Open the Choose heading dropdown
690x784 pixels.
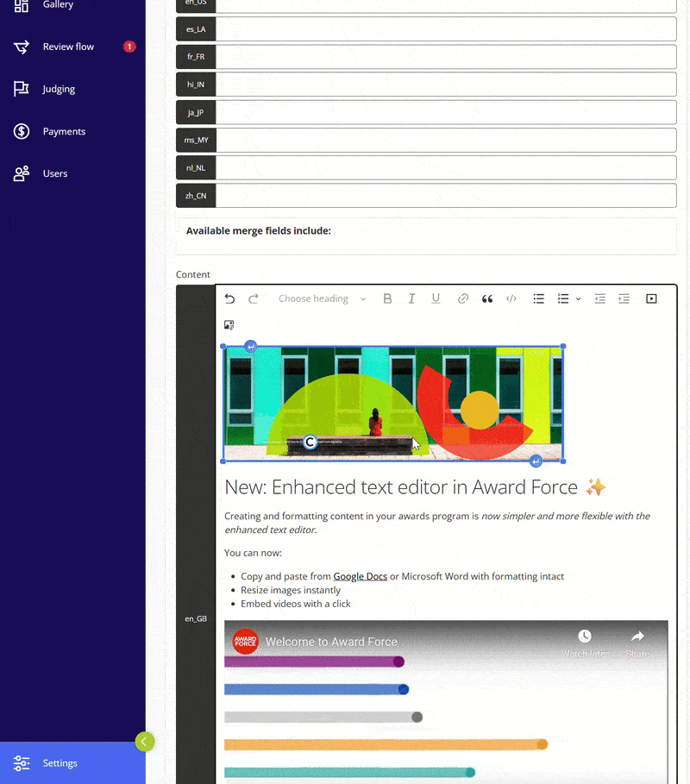click(322, 299)
